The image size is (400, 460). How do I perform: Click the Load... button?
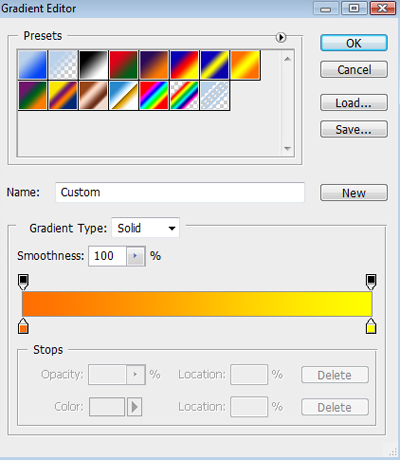tap(354, 103)
